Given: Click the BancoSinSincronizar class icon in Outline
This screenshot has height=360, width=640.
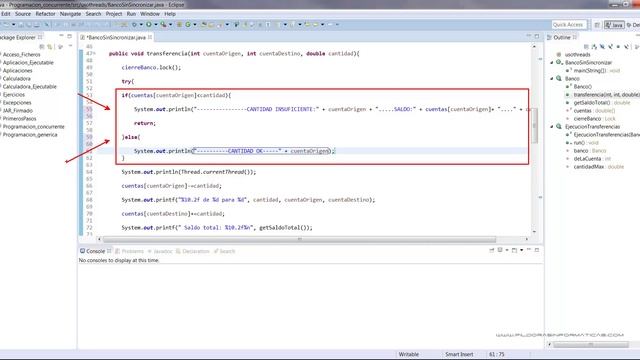Looking at the screenshot, I should click(x=559, y=62).
